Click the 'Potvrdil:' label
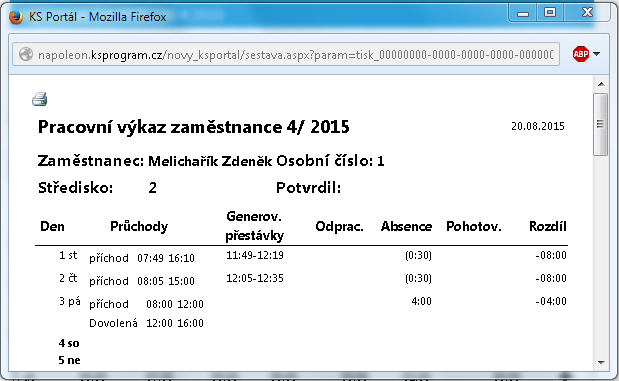Viewport: 619px width, 381px height. tap(308, 188)
